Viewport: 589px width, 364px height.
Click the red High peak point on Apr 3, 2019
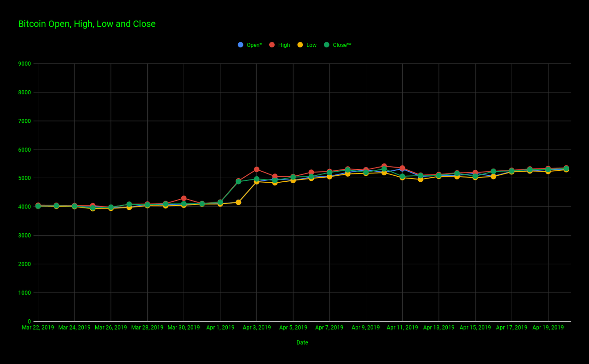[257, 169]
